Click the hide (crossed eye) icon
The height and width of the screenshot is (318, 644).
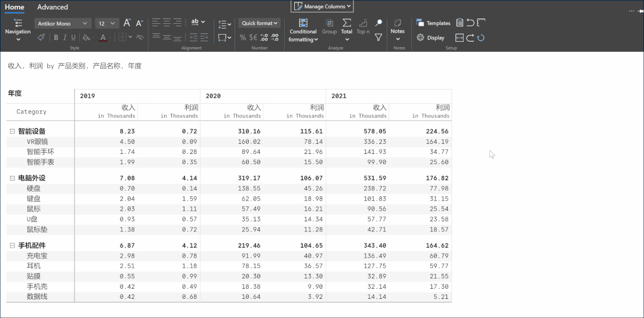[140, 38]
